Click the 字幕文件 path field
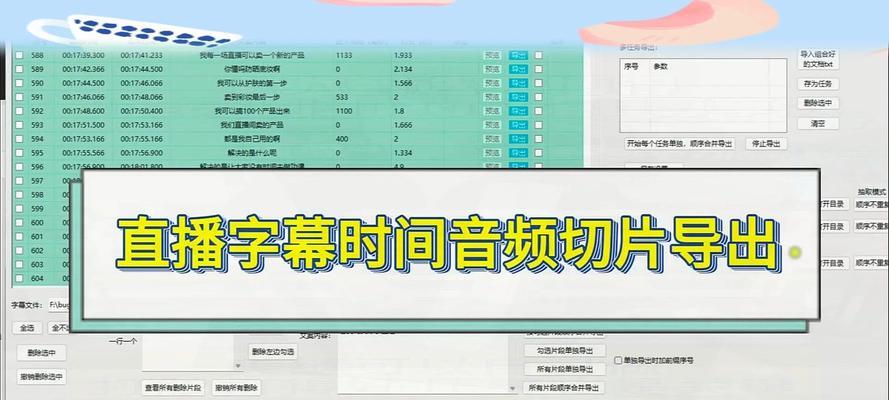889x400 pixels. tap(59, 305)
